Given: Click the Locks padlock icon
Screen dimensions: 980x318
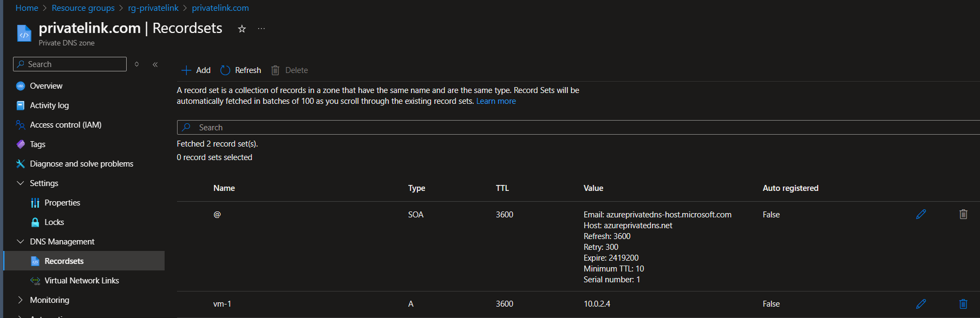Looking at the screenshot, I should pyautogui.click(x=35, y=222).
